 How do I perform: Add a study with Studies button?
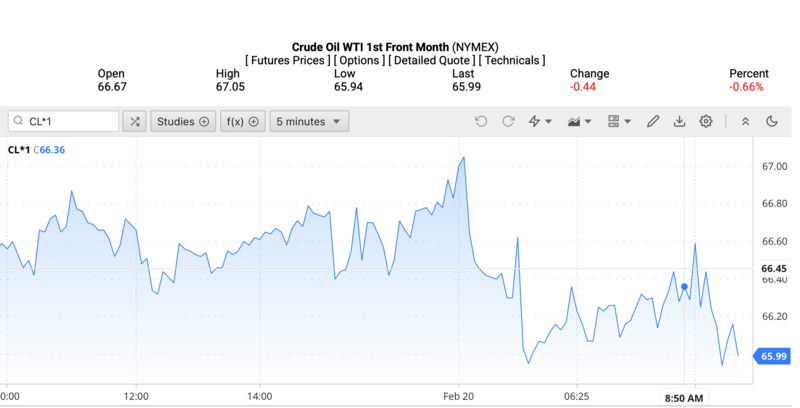pyautogui.click(x=184, y=122)
